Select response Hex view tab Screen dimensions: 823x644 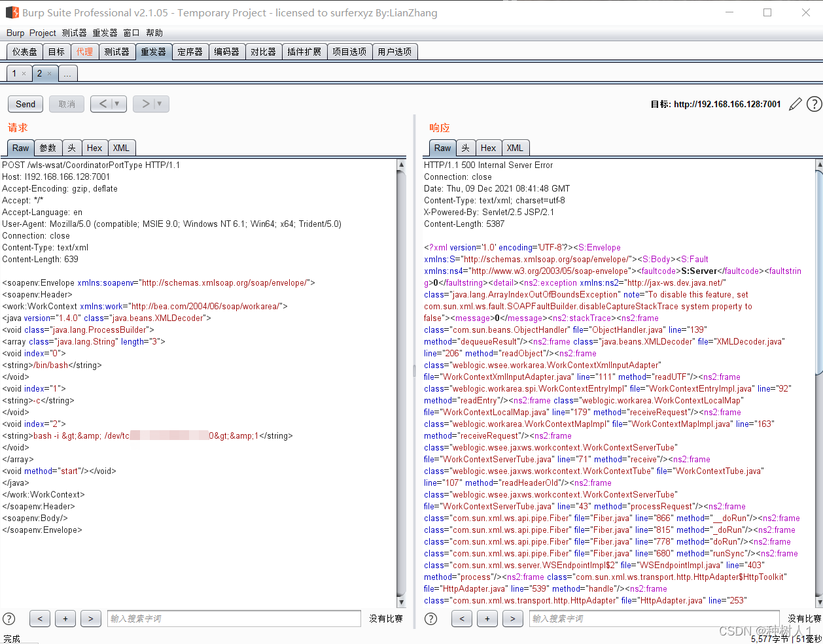(489, 148)
